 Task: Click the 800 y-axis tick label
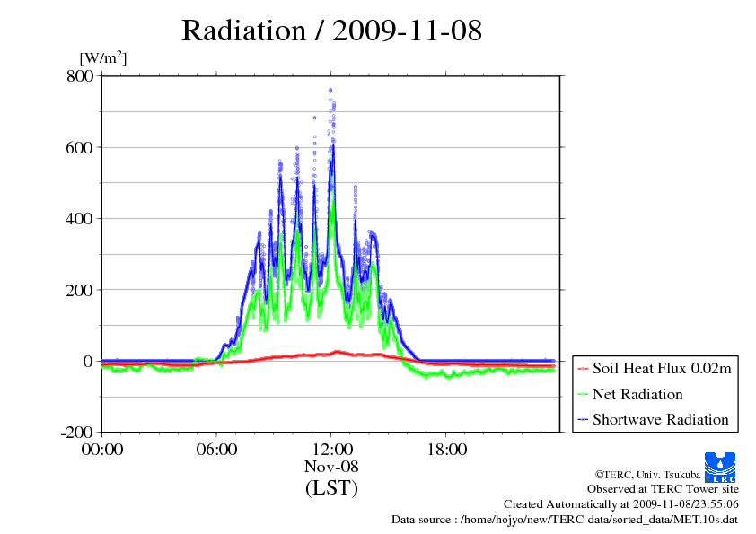click(80, 75)
